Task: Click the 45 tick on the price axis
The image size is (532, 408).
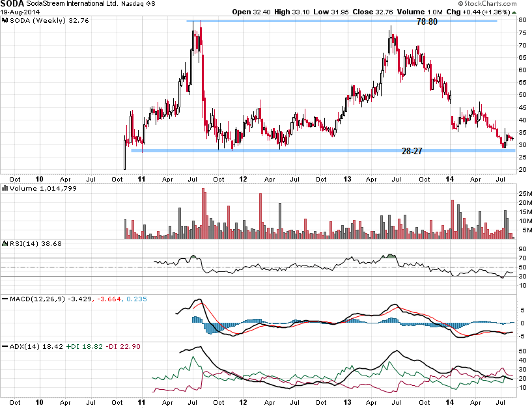Action: click(522, 108)
